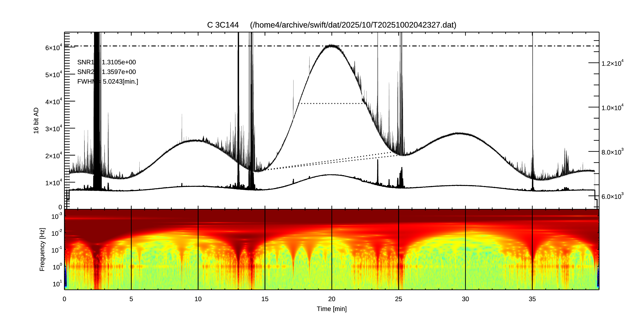Click the 5 minute time axis label
The width and height of the screenshot is (644, 322).
click(x=131, y=299)
